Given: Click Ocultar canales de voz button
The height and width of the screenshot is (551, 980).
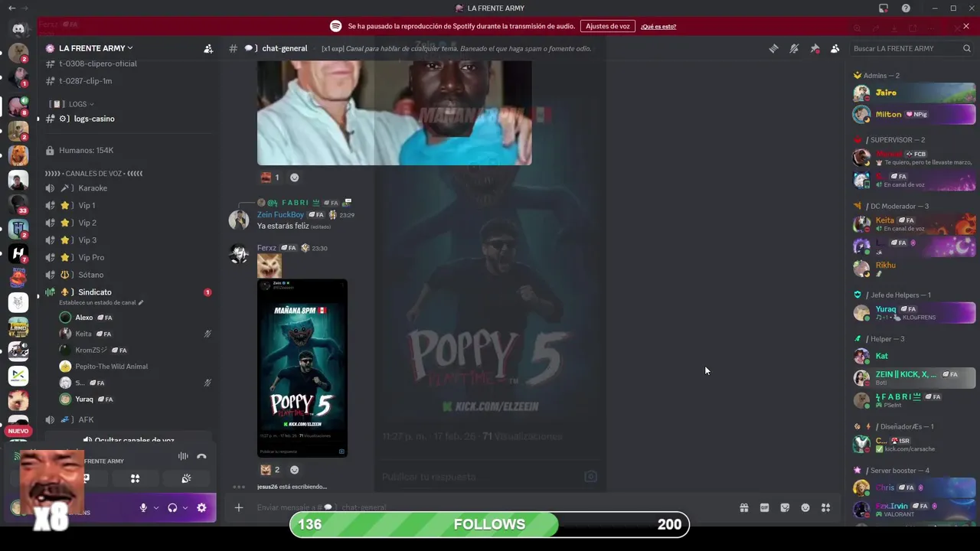Looking at the screenshot, I should pos(129,440).
